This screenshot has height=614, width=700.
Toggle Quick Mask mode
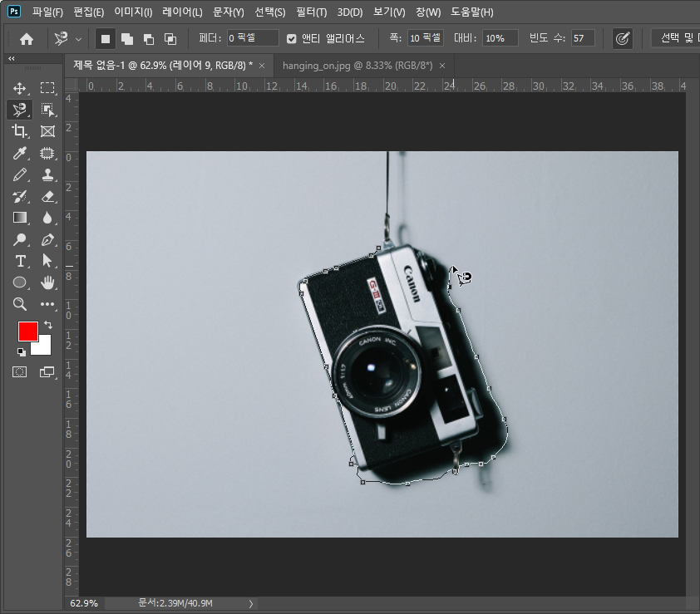click(19, 371)
